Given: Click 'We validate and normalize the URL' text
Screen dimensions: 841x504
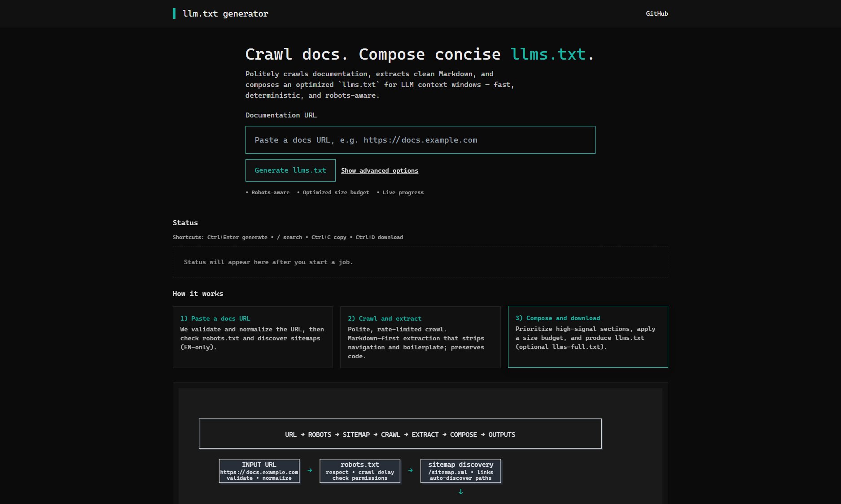Looking at the screenshot, I should point(252,338).
